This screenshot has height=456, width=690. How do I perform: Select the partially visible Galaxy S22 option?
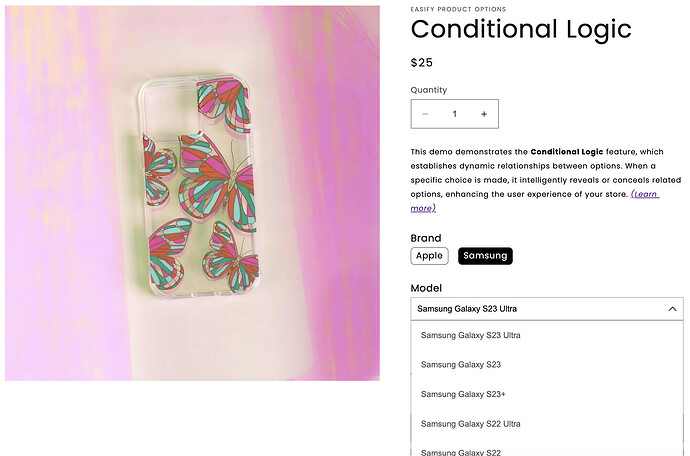pos(461,452)
